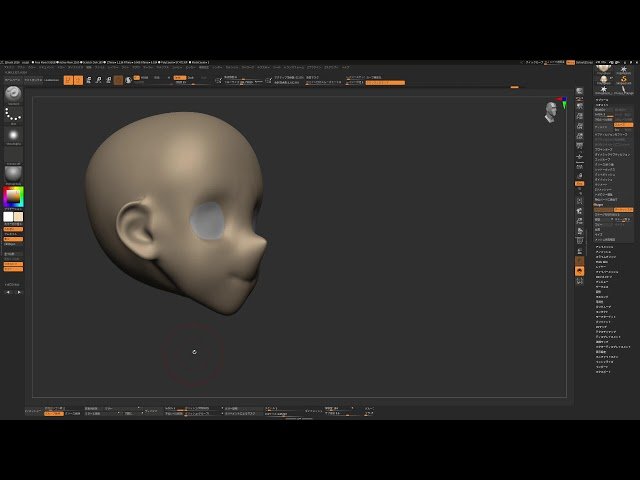Screen dimensions: 640x480
Task: Open the ヘルプ menu in menu bar
Action: (346, 67)
